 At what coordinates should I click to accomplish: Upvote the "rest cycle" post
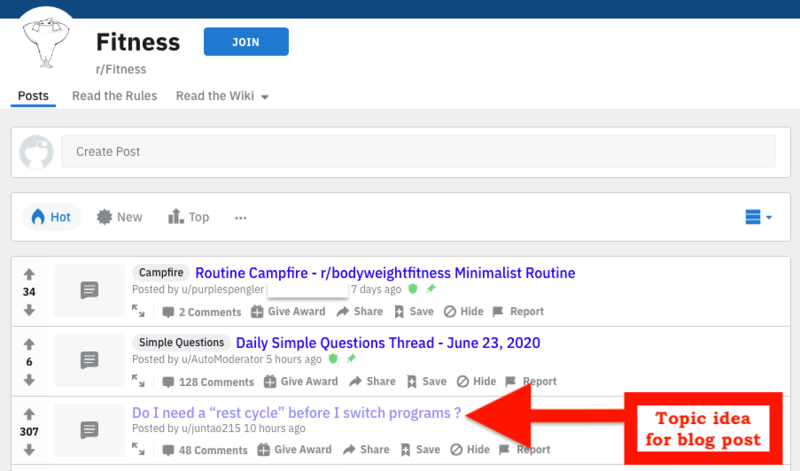(29, 414)
